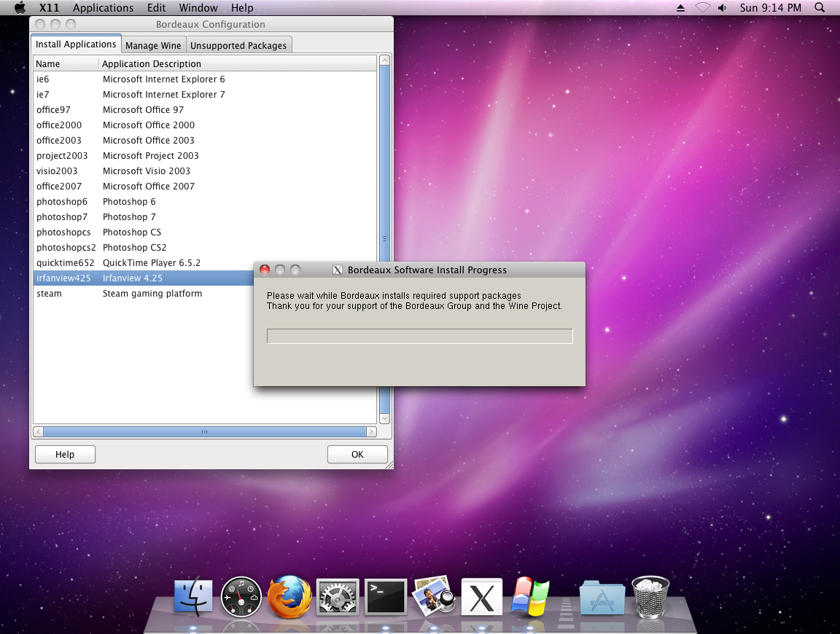The height and width of the screenshot is (634, 840).
Task: Select the Photoshop 7 row
Action: [205, 217]
